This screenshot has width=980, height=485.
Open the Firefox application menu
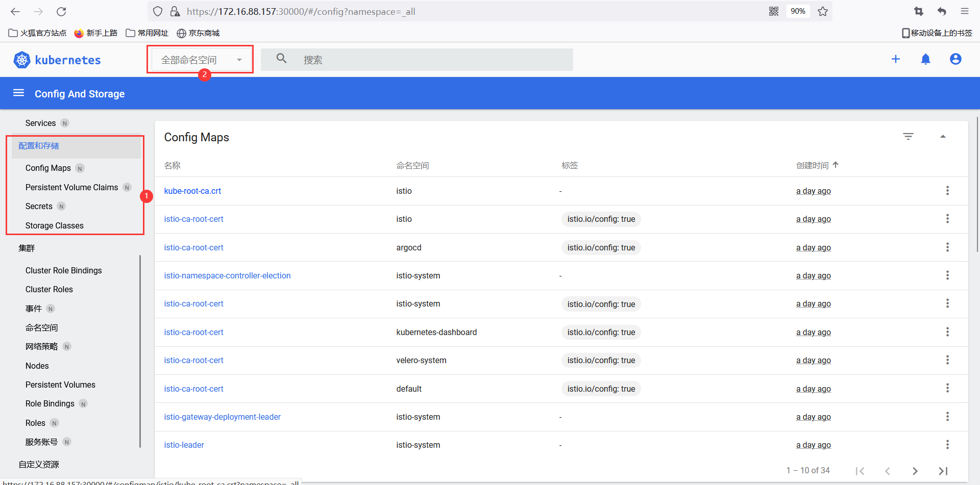965,11
